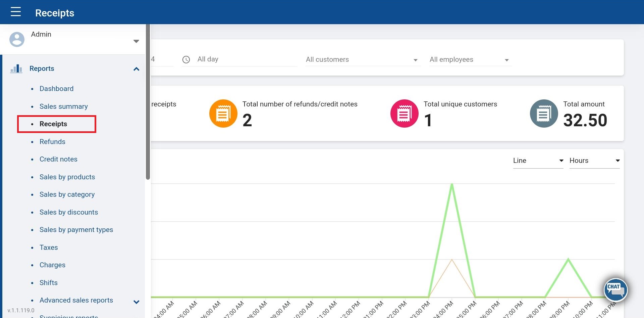644x318 pixels.
Task: Open the Sales summary report
Action: [x=63, y=106]
